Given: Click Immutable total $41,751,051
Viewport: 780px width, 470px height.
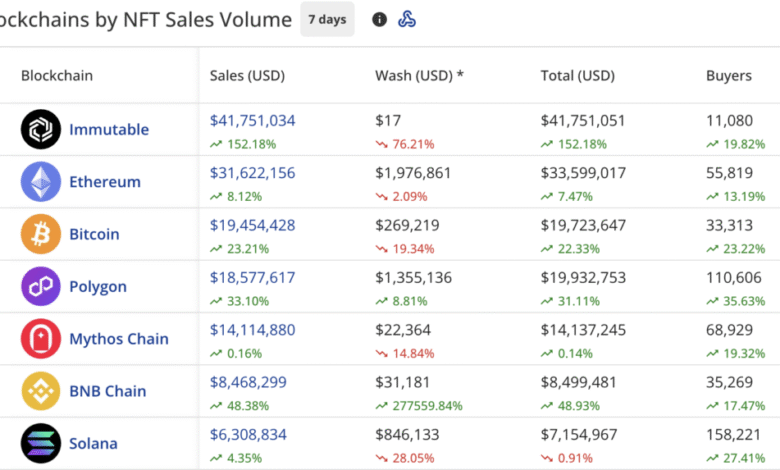Looking at the screenshot, I should click(583, 120).
